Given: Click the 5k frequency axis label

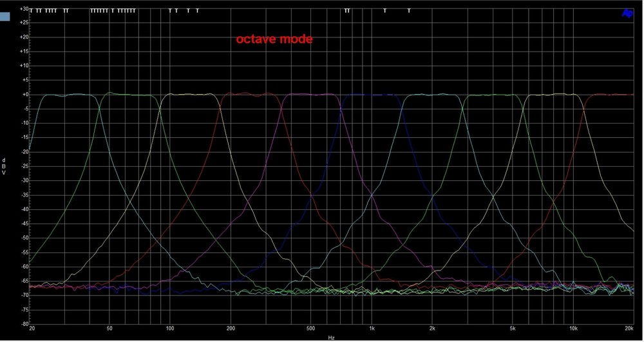Looking at the screenshot, I should [x=512, y=329].
